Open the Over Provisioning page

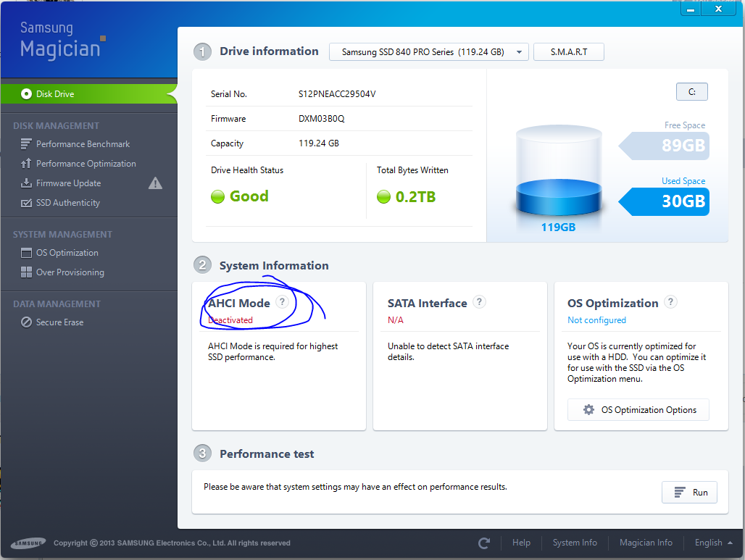[x=70, y=272]
